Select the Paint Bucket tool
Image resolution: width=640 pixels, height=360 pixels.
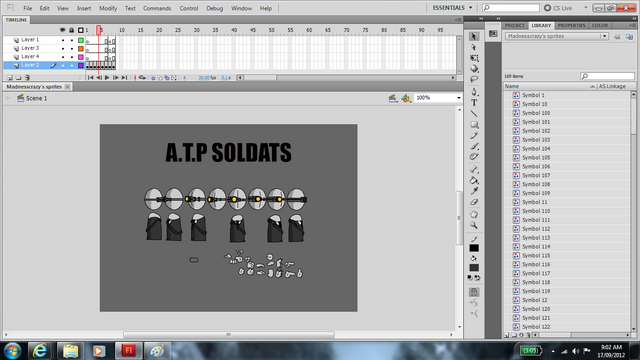(x=474, y=180)
